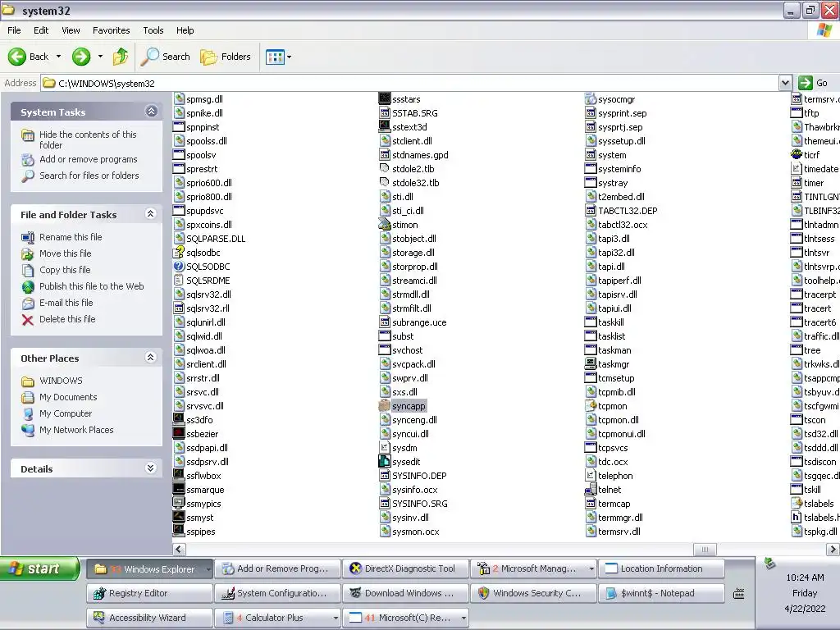Click the Views icon in toolbar

tap(275, 57)
